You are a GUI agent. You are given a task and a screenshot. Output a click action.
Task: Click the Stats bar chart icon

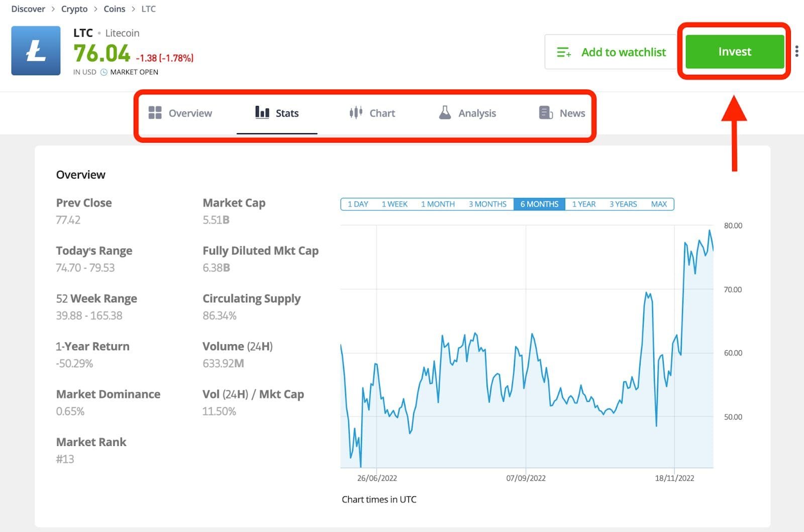coord(262,112)
